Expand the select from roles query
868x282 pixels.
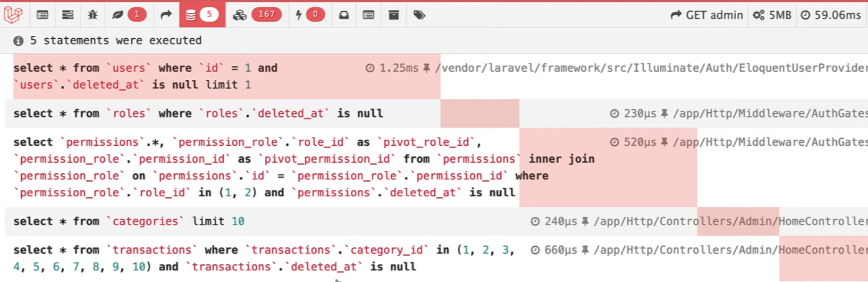pos(198,113)
